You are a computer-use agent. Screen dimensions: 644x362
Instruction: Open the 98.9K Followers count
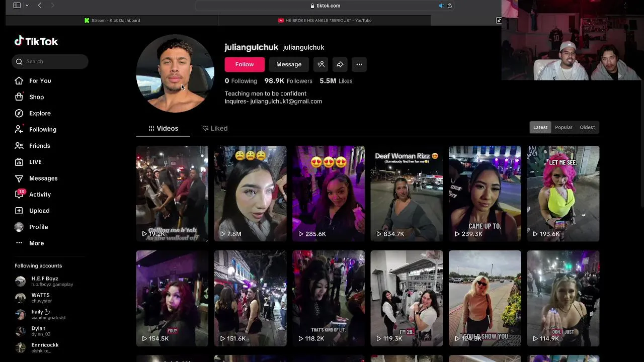(x=288, y=80)
